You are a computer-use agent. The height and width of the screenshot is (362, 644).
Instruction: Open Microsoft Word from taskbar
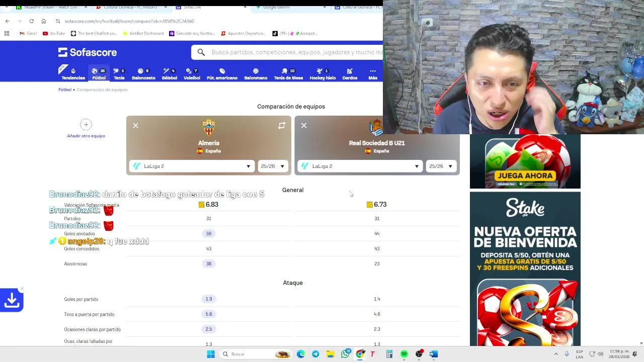tap(433, 354)
